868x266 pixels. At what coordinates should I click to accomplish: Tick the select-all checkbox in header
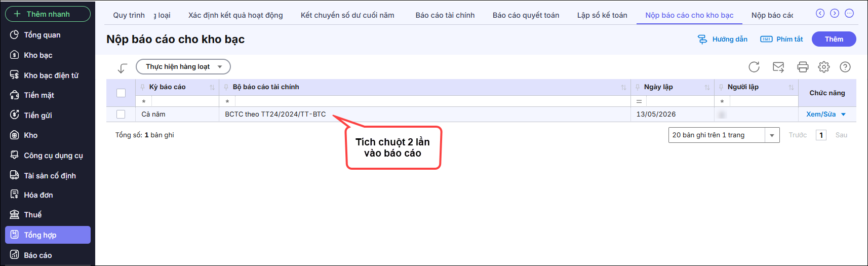click(121, 93)
